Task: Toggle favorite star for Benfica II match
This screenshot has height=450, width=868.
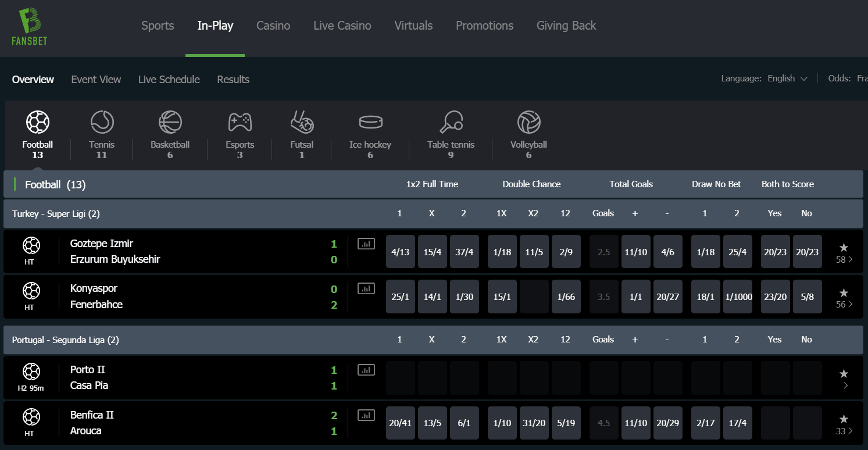Action: tap(844, 419)
